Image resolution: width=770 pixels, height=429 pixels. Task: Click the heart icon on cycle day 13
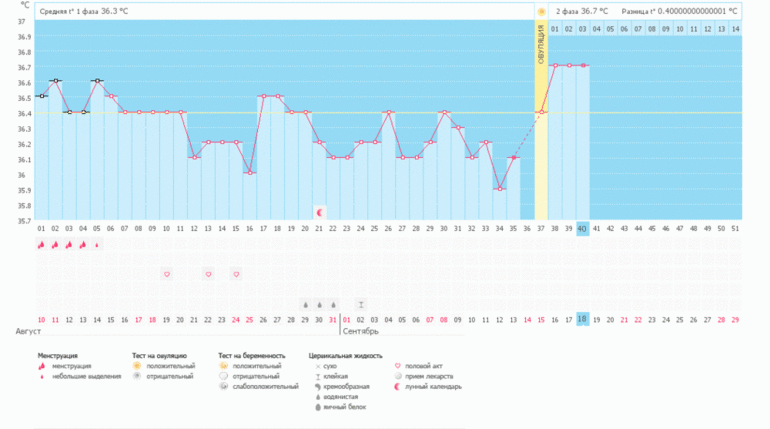[x=208, y=274]
